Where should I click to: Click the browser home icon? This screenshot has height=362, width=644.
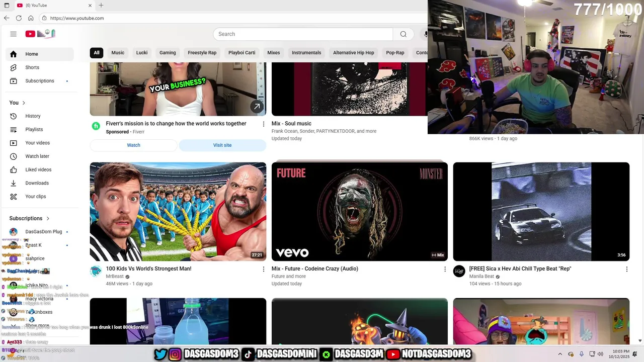31,18
